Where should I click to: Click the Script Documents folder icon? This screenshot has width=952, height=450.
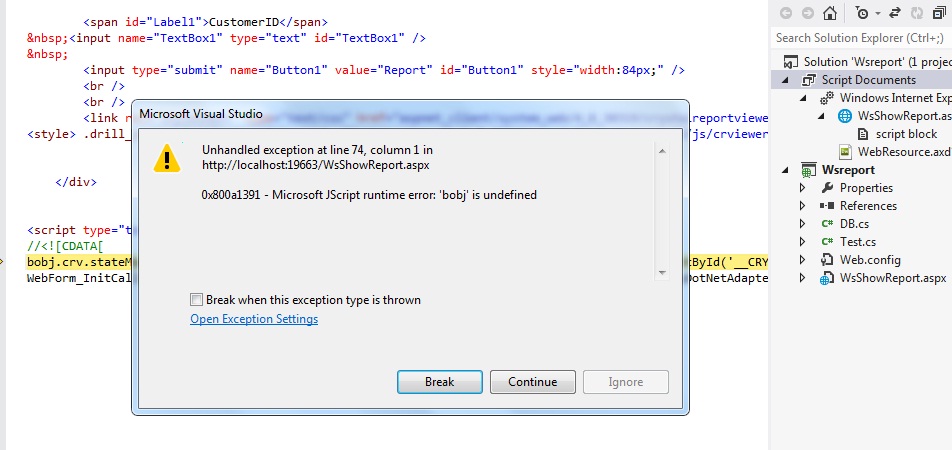tap(809, 80)
